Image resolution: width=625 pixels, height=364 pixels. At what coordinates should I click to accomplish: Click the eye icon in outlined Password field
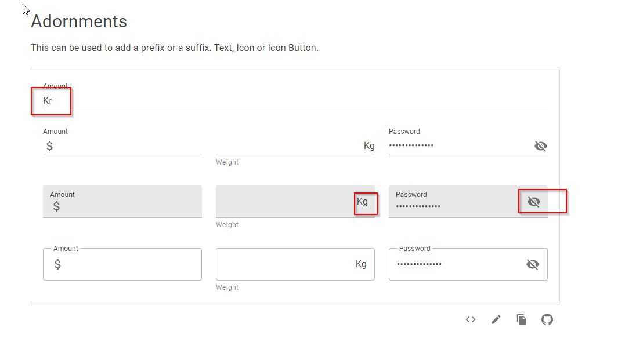[533, 264]
